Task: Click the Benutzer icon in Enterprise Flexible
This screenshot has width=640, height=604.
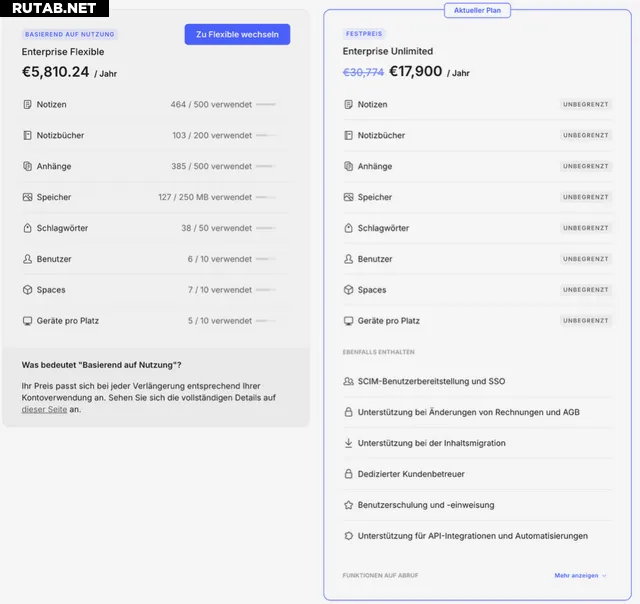Action: (x=28, y=259)
